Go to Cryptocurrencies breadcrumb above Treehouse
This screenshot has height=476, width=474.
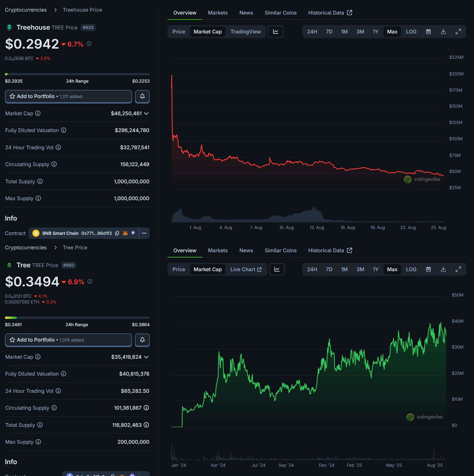tap(26, 10)
